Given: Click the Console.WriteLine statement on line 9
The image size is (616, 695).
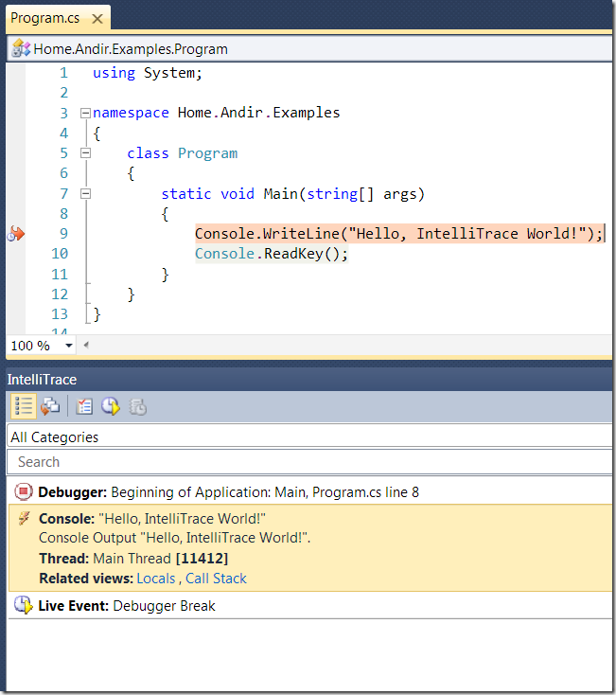Looking at the screenshot, I should click(x=399, y=234).
